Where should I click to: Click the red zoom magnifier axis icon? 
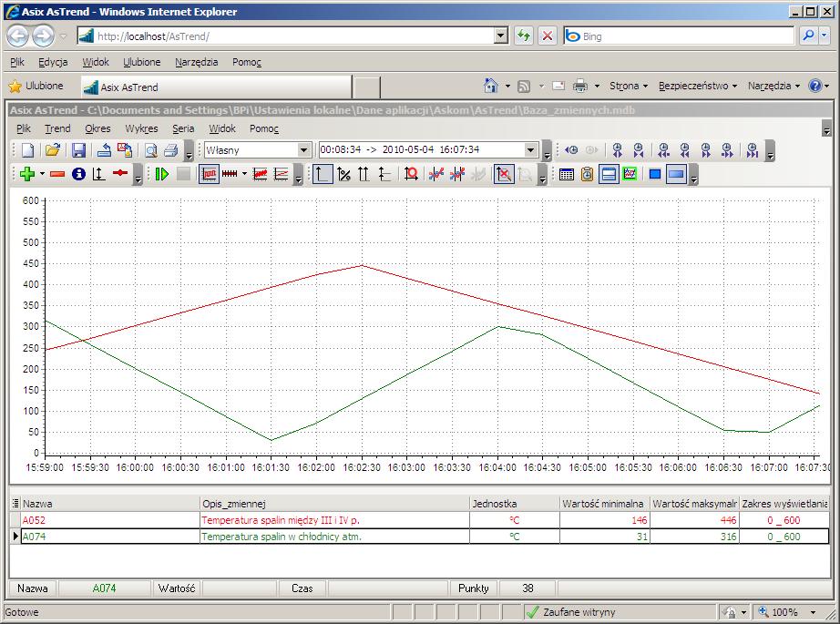(x=412, y=174)
